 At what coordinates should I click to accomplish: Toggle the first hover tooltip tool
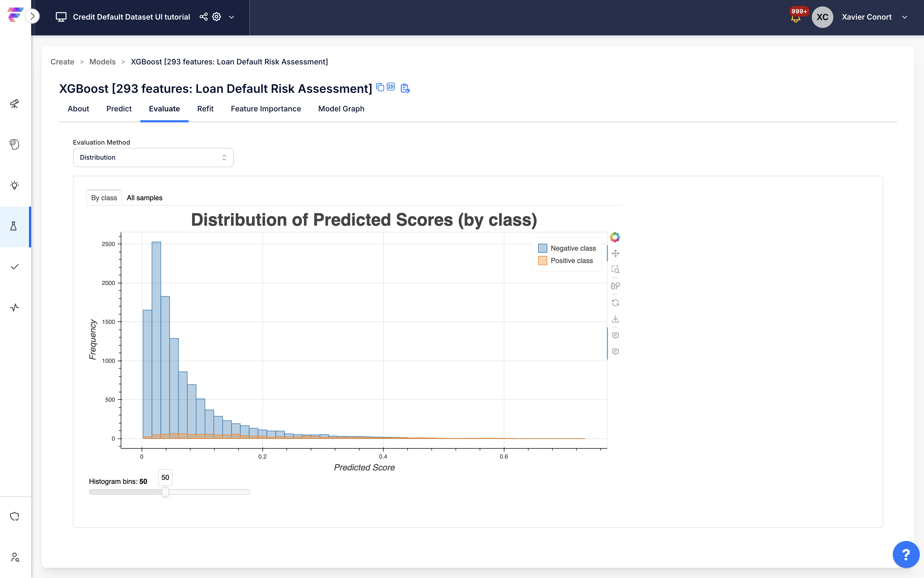[x=615, y=335]
